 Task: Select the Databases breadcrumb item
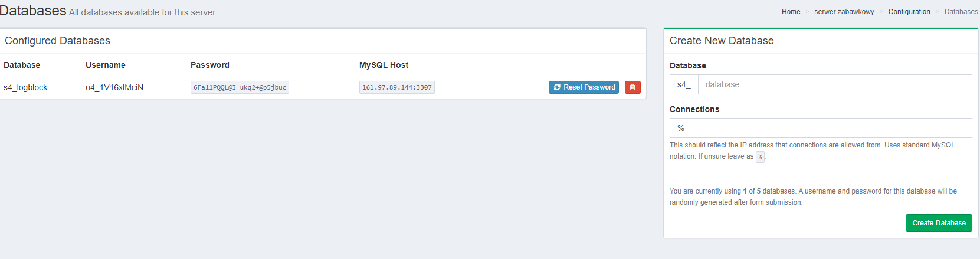tap(961, 12)
